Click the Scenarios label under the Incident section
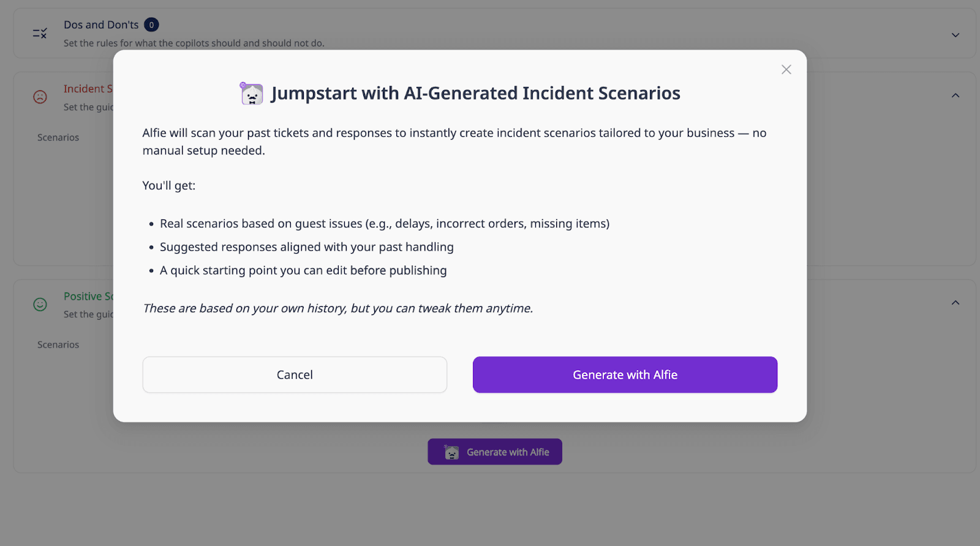 [x=58, y=138]
